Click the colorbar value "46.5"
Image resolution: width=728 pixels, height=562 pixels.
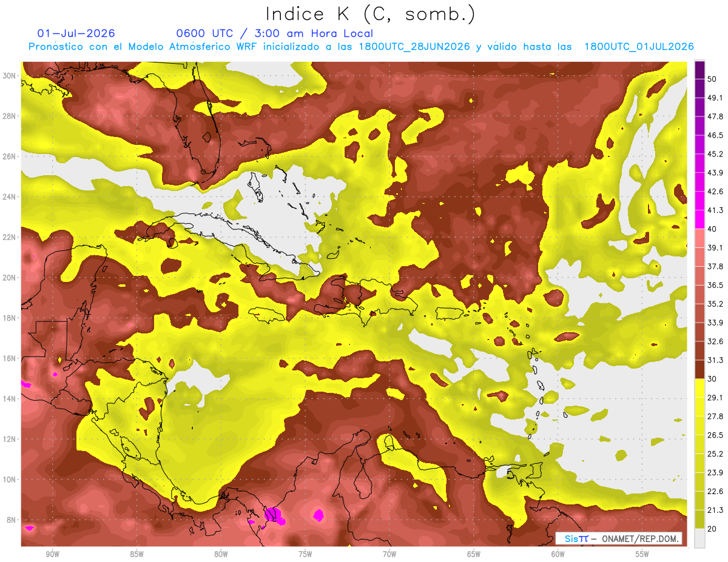pyautogui.click(x=715, y=135)
